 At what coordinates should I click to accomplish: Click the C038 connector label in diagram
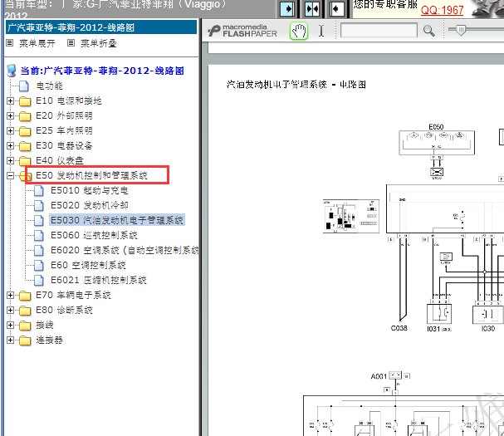pos(399,328)
